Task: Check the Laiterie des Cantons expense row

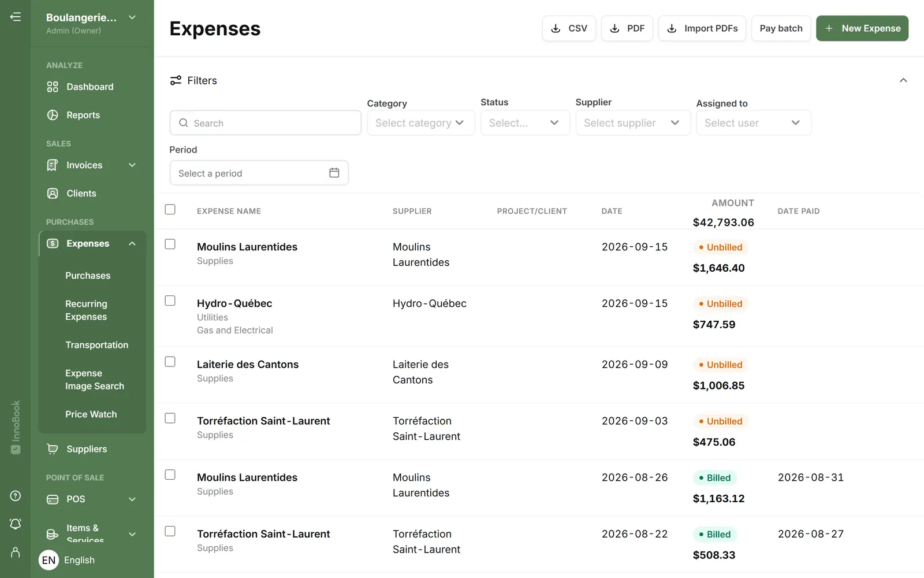Action: (170, 361)
